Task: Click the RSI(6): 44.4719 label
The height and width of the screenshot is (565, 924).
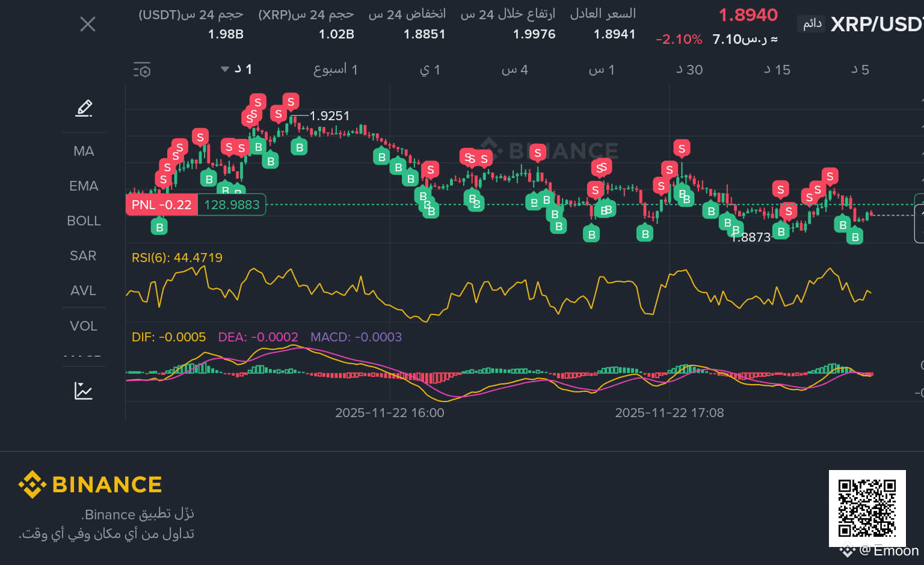Action: 177,258
